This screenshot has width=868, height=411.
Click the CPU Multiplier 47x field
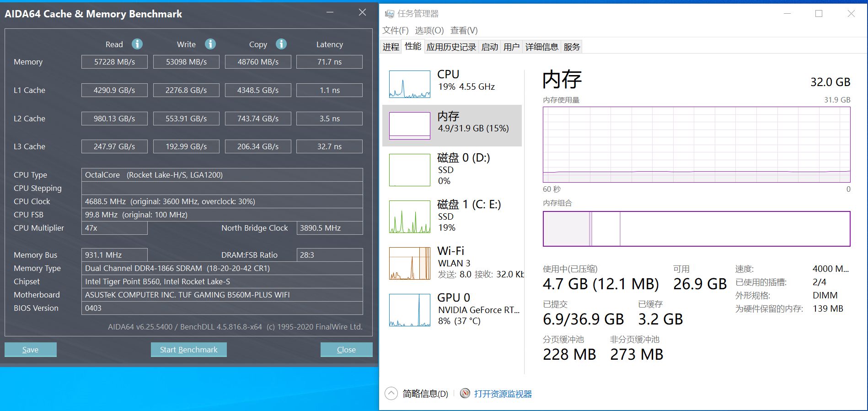114,228
